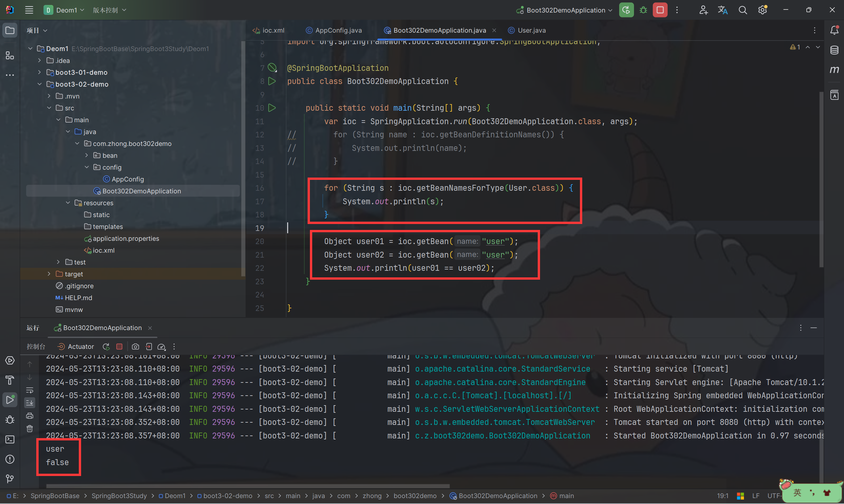Stop the running Boot302DemoApplication with red square

(x=660, y=10)
